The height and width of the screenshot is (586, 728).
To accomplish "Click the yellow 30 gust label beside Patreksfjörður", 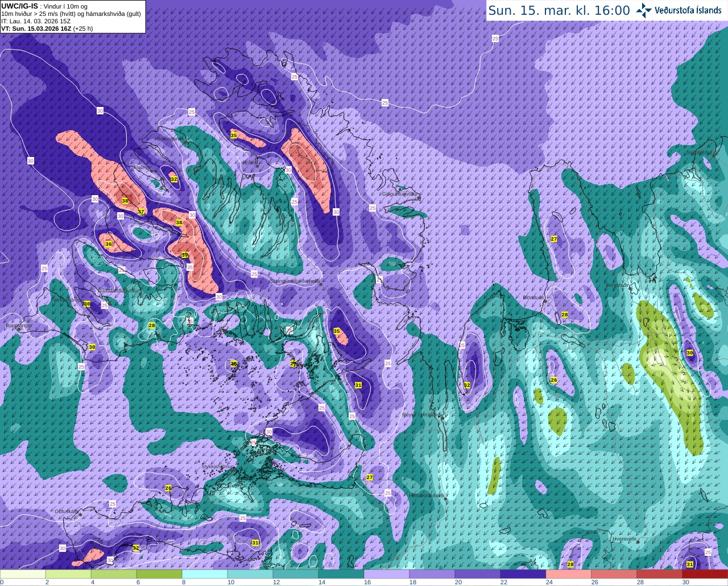I will point(87,304).
